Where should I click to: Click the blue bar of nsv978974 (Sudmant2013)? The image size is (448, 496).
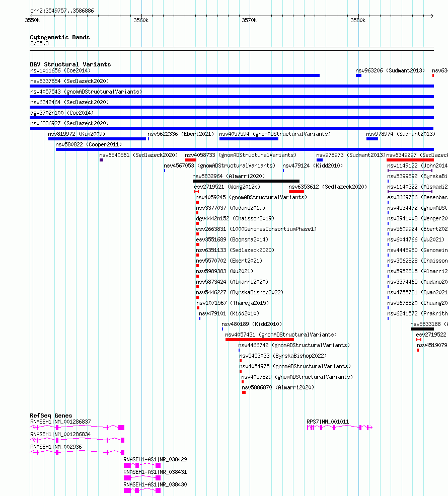[372, 139]
